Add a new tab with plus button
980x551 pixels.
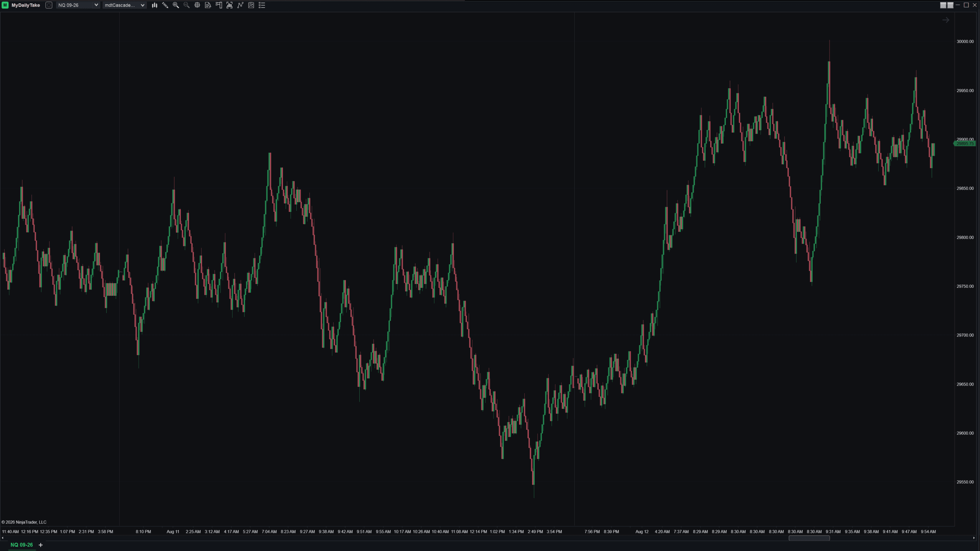click(41, 545)
